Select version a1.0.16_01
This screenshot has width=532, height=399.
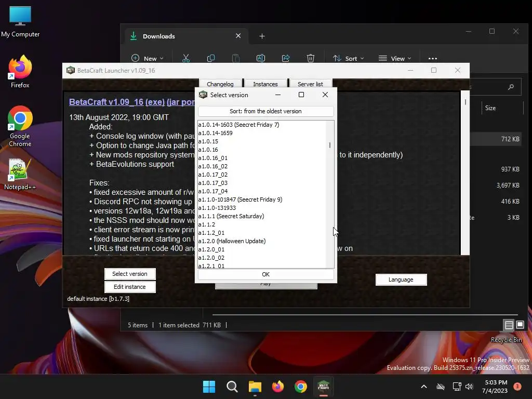point(262,158)
